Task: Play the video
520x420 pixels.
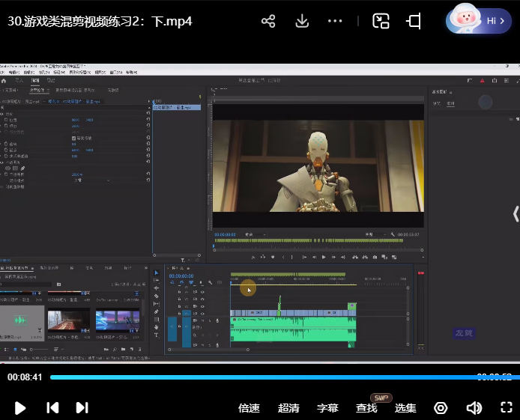Action: point(20,408)
